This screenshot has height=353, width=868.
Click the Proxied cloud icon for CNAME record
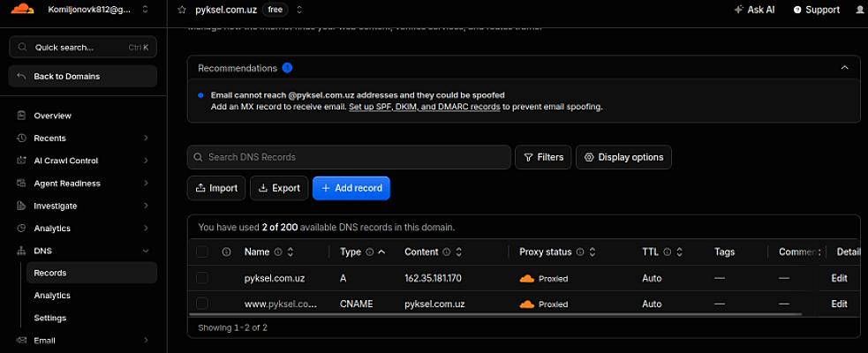click(526, 304)
